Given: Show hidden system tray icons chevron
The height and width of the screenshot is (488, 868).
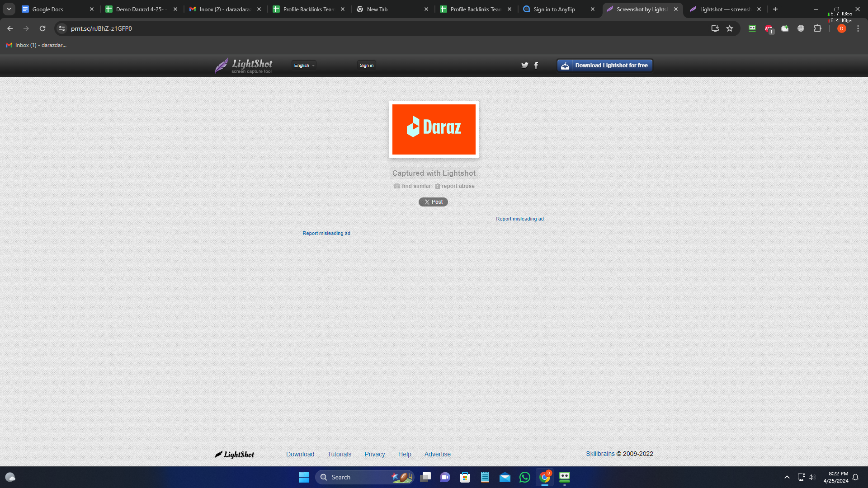Looking at the screenshot, I should (x=787, y=477).
